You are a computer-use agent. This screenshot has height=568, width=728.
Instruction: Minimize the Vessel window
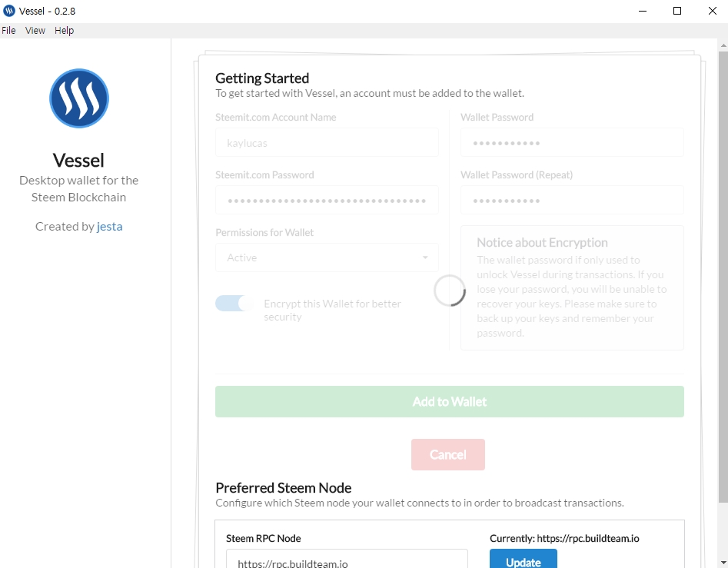(x=643, y=11)
